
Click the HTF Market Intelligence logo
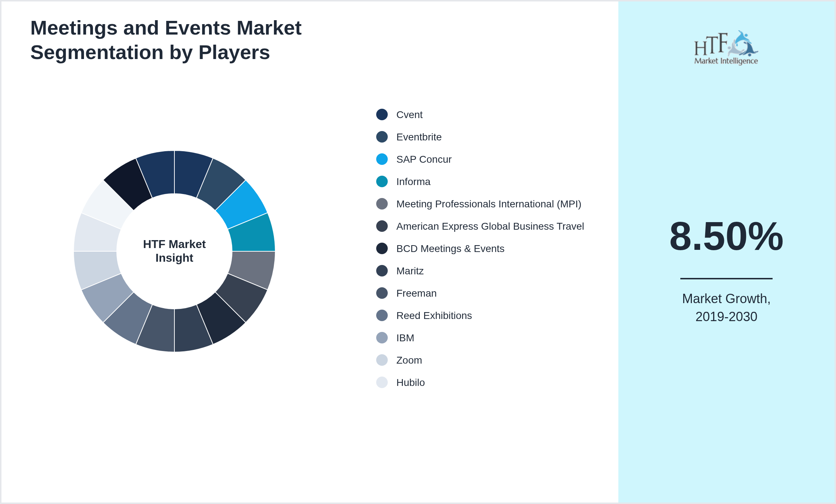(x=726, y=48)
